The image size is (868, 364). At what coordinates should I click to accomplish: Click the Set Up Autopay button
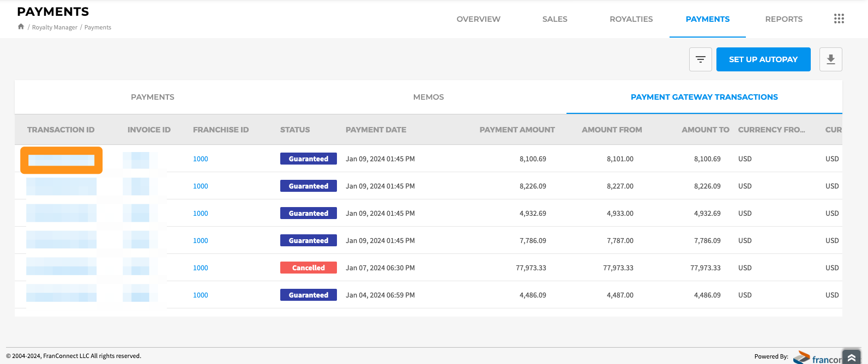coord(763,59)
